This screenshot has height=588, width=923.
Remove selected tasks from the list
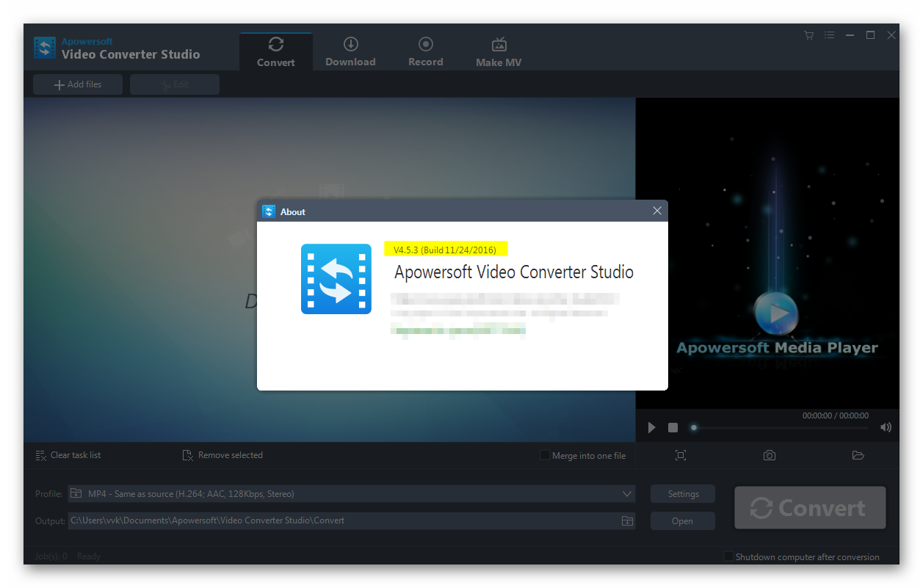222,455
